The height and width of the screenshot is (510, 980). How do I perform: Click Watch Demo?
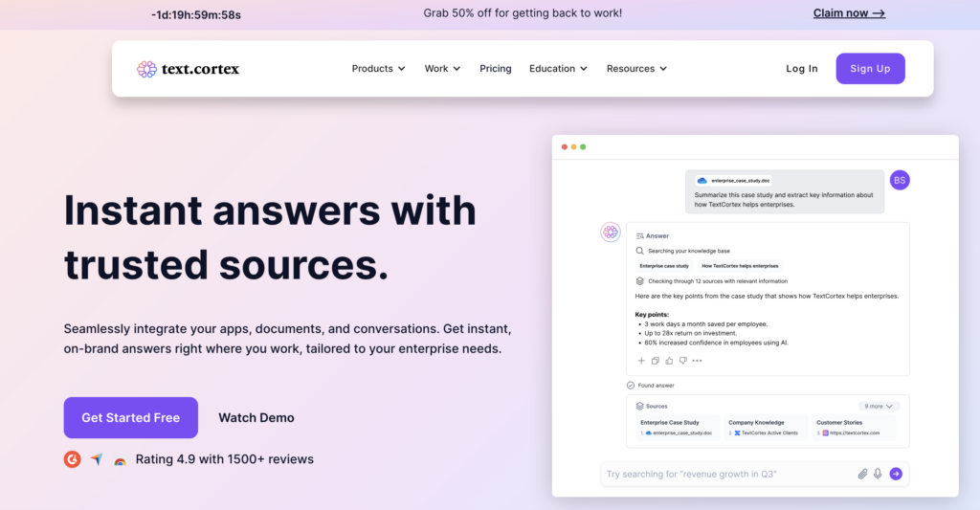[256, 417]
